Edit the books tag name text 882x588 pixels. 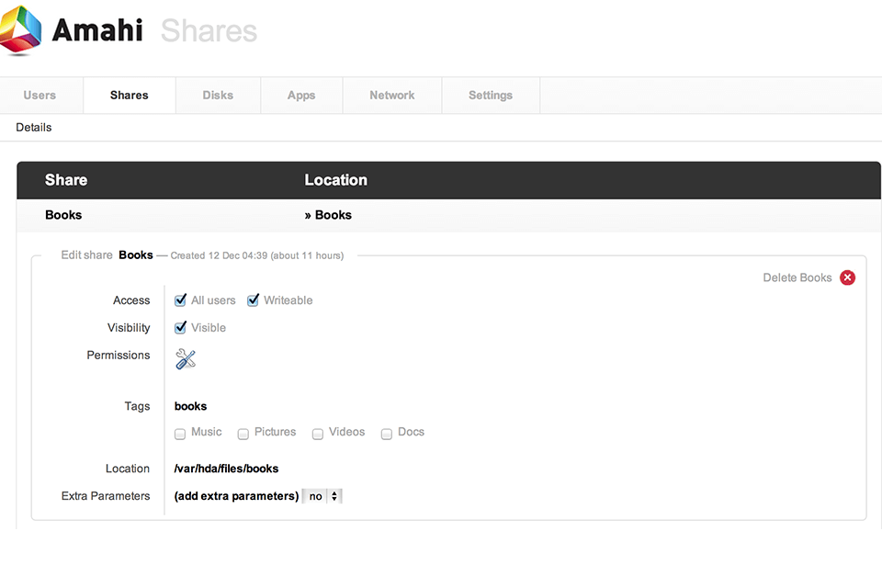(x=191, y=406)
